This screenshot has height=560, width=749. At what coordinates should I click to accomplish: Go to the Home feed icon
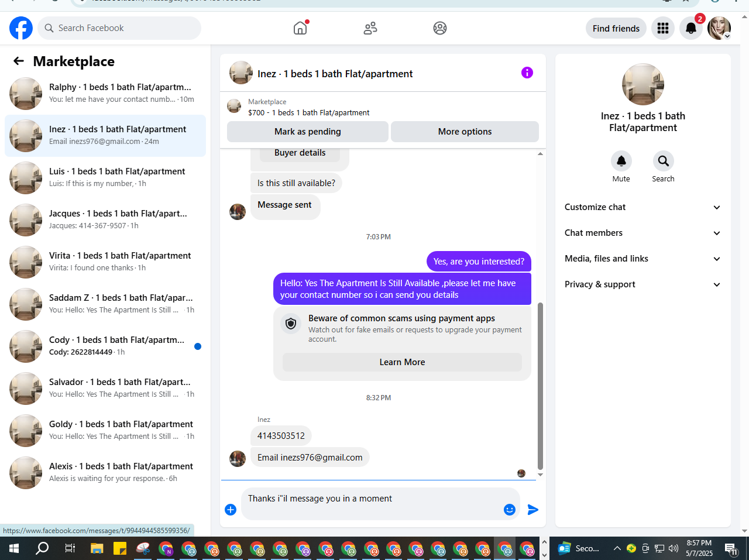click(x=300, y=28)
